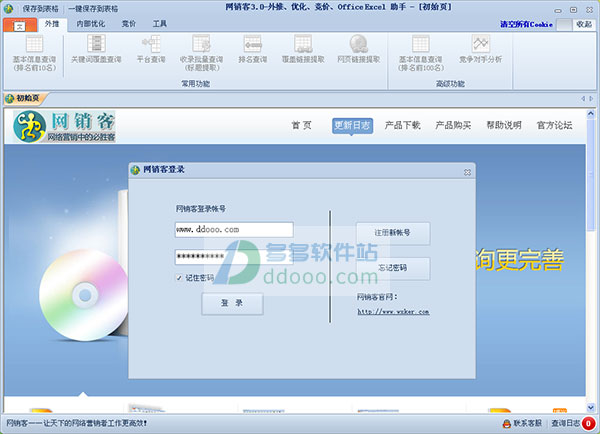
Task: Click 保存到表格 in quick toolbar
Action: pos(41,8)
